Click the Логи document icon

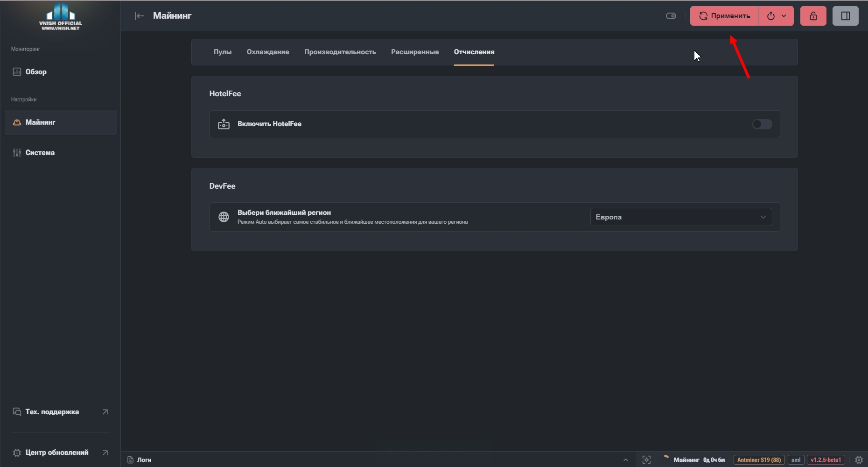coord(131,460)
